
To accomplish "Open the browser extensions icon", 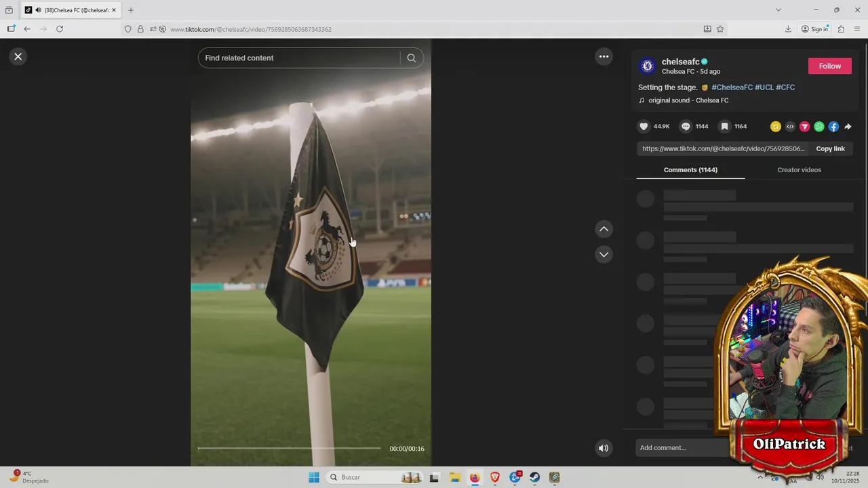I will coord(841,29).
